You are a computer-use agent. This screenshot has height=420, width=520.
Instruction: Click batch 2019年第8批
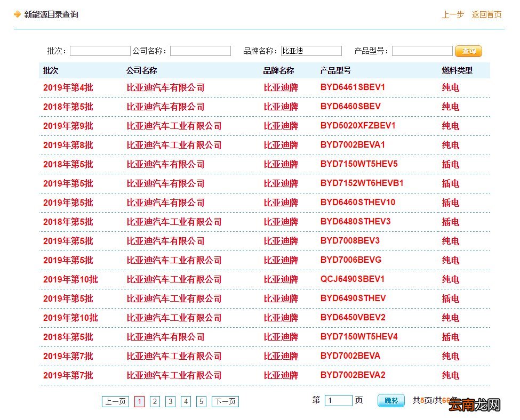click(68, 145)
